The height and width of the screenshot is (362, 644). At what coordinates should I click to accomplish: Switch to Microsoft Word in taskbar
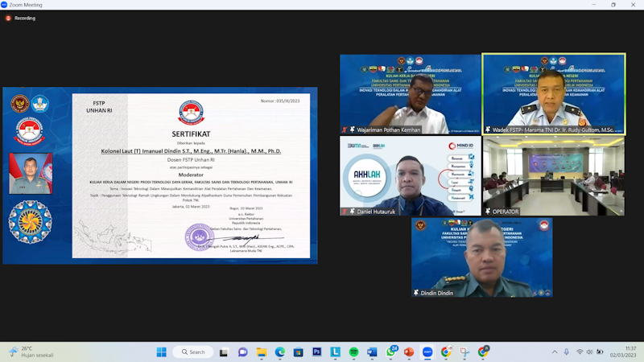(x=372, y=352)
